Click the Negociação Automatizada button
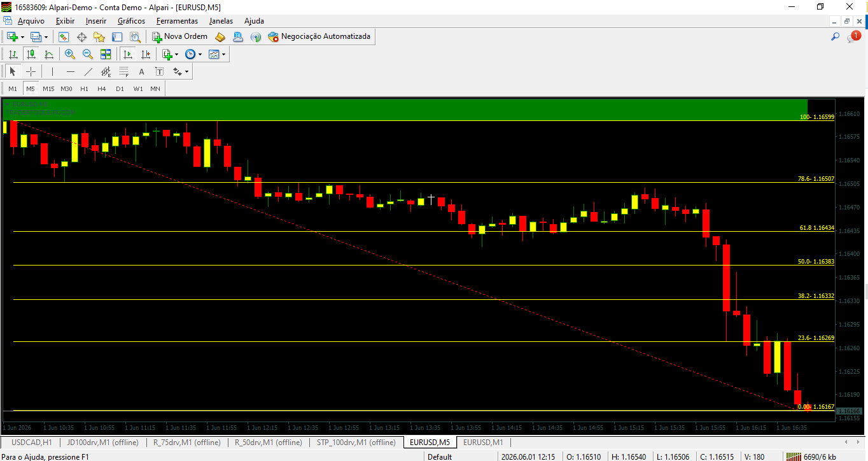 click(319, 37)
